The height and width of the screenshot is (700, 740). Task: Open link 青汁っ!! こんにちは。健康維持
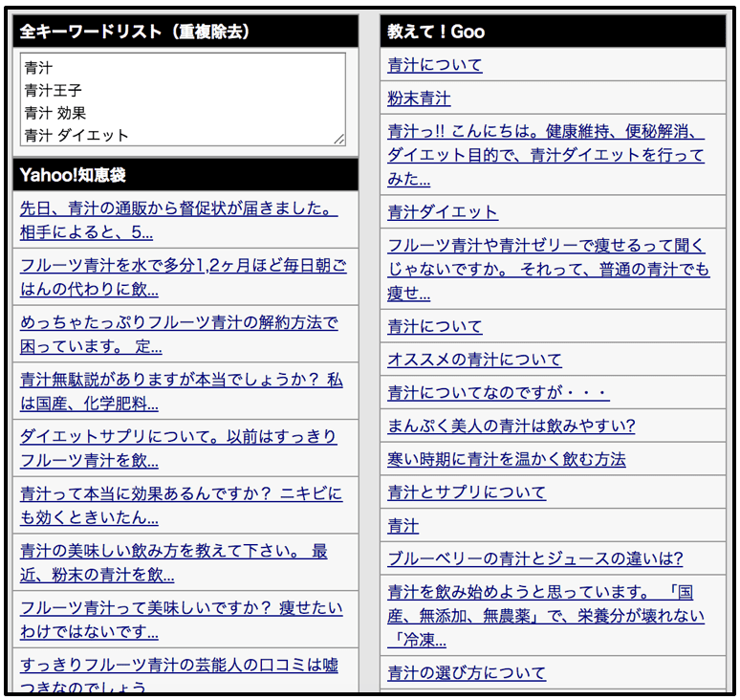tap(546, 155)
